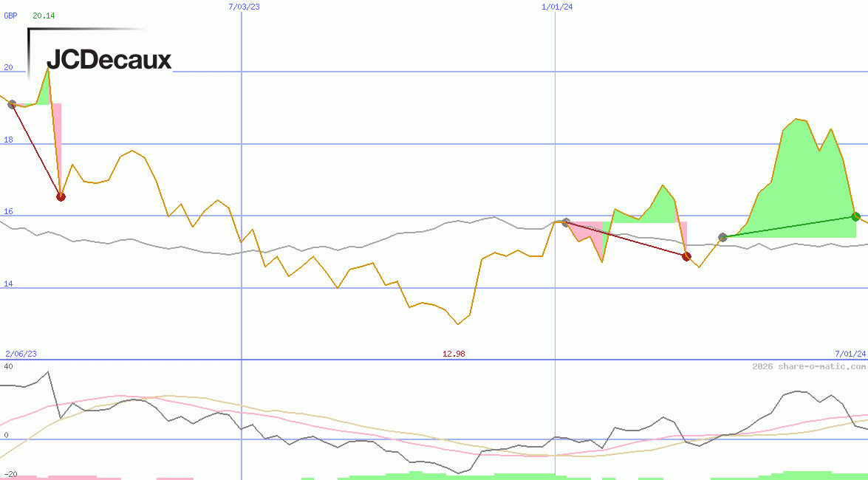
Task: Open the share-o-matic.com watermark link
Action: [809, 366]
